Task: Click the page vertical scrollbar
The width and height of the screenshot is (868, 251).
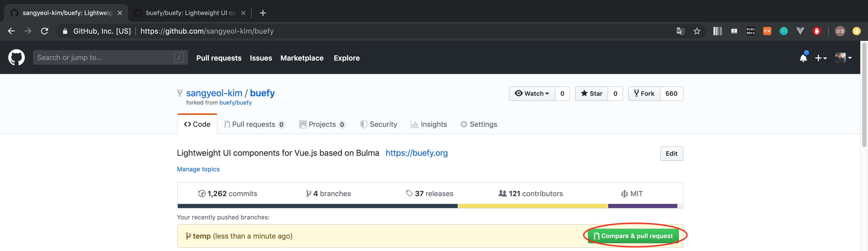Action: click(x=864, y=94)
